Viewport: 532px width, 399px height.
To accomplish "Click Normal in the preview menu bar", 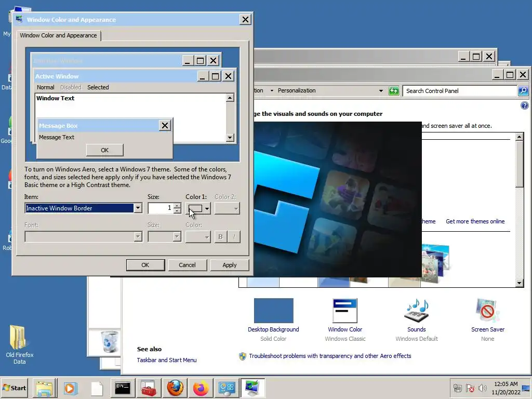I will (46, 87).
